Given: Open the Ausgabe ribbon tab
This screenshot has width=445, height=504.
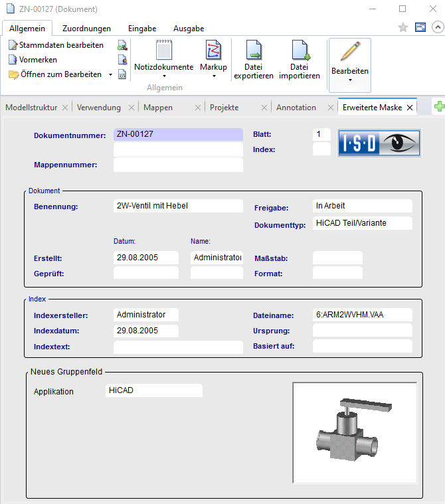Looking at the screenshot, I should 189,29.
